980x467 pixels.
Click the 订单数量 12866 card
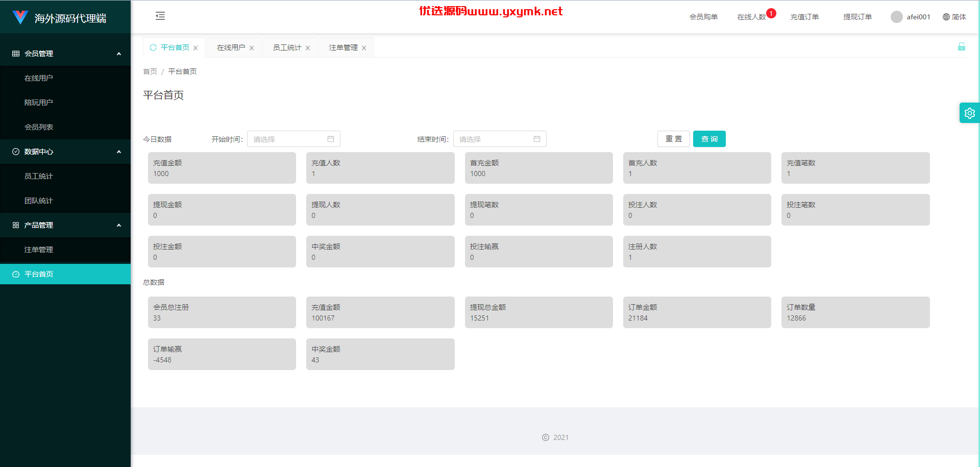pyautogui.click(x=855, y=312)
